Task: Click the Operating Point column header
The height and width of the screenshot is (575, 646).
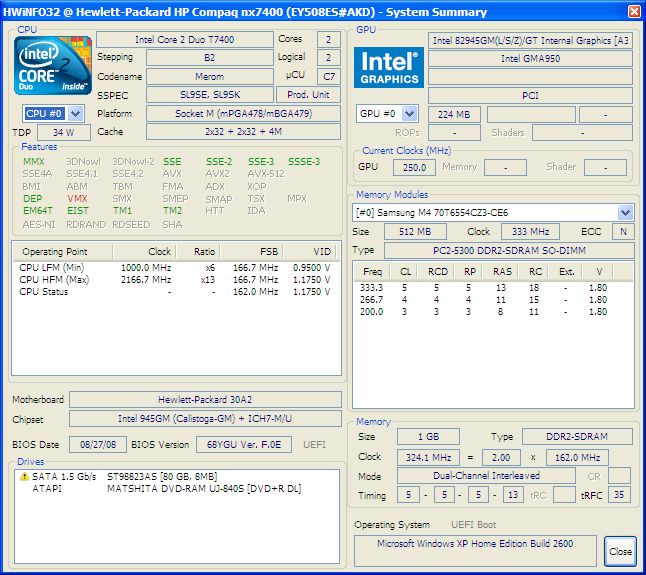Action: click(x=63, y=252)
